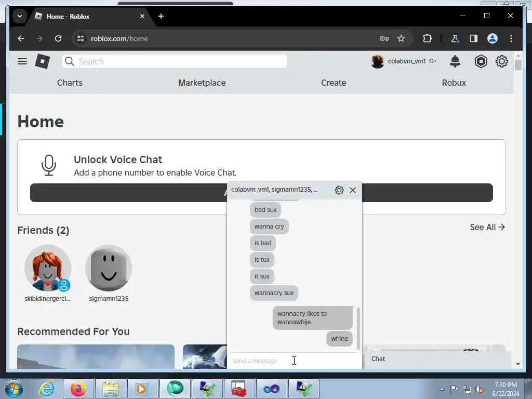This screenshot has height=399, width=532.
Task: Open first recommended game thumbnail
Action: click(x=96, y=356)
